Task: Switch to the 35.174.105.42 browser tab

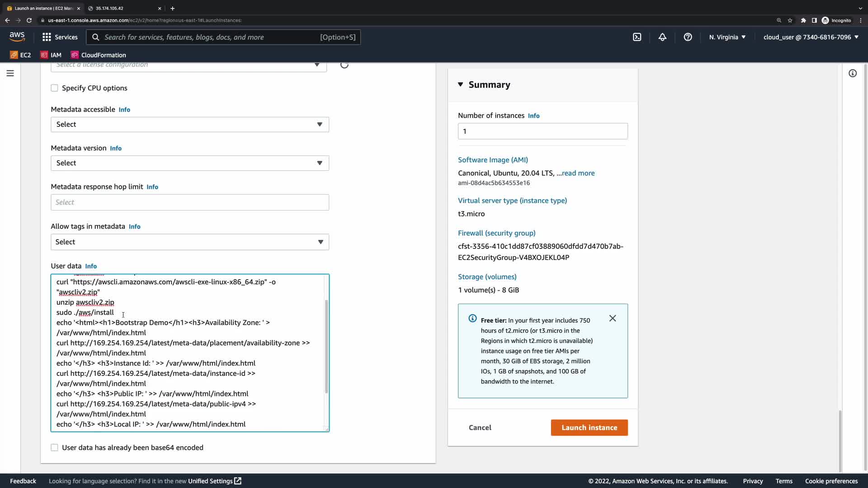Action: coord(122,8)
